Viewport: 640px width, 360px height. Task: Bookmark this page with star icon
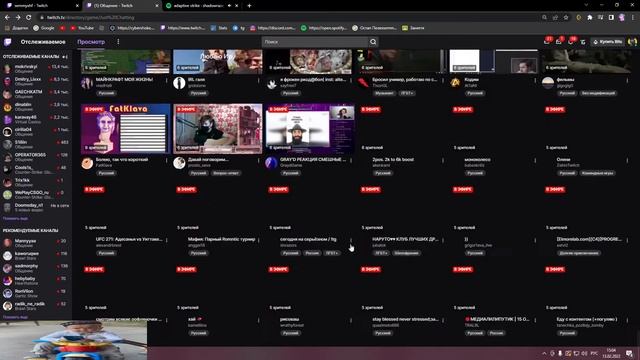(566, 18)
